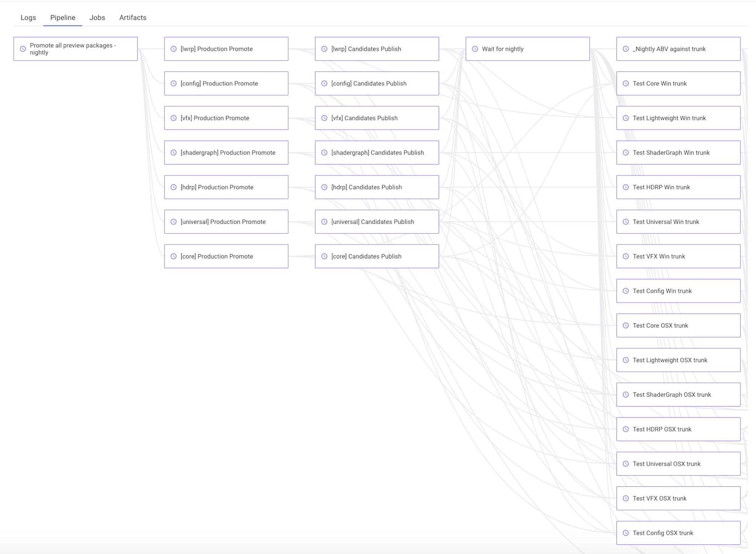This screenshot has height=554, width=756.
Task: Select the Pipeline tab
Action: 63,17
